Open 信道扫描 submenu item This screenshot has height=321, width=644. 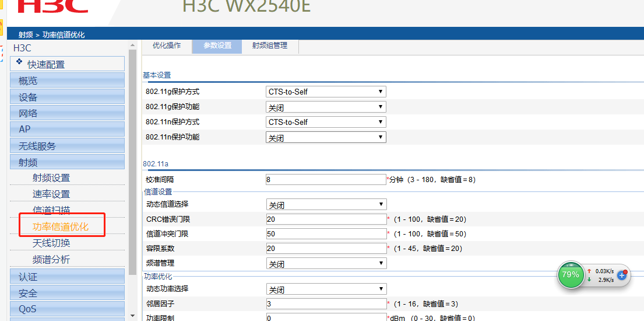pos(51,210)
